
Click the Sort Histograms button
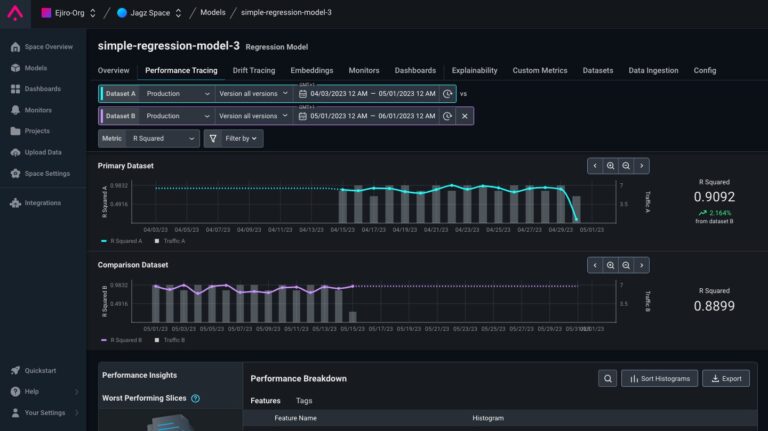click(x=659, y=379)
